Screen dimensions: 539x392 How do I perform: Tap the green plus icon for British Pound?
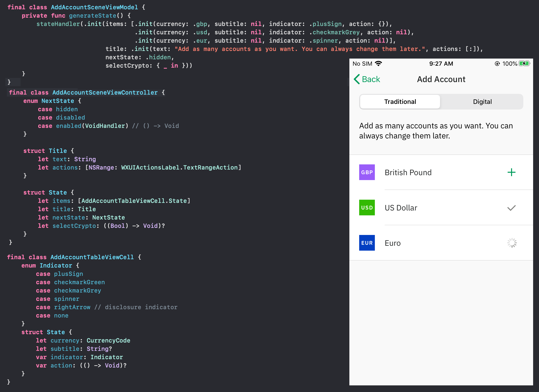click(x=511, y=172)
